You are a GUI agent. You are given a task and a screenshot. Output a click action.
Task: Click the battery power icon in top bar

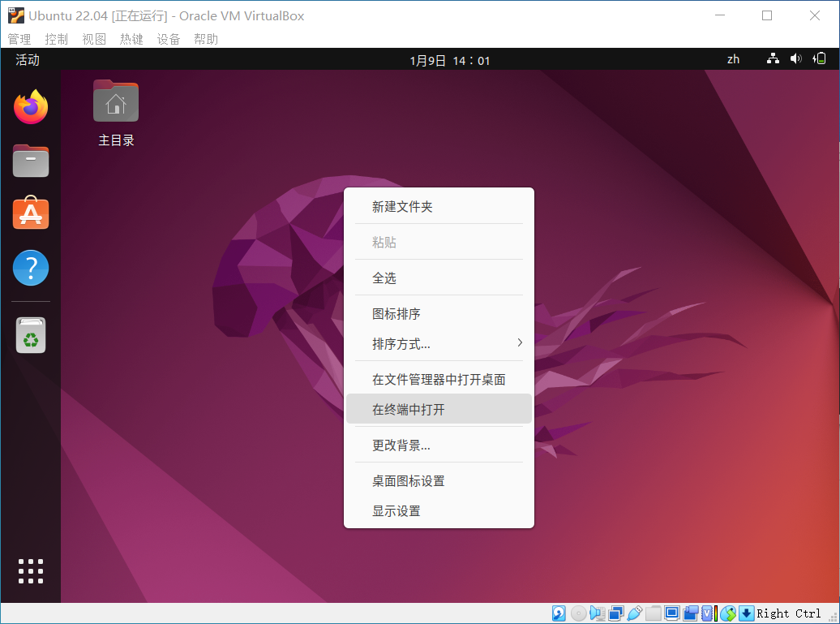pyautogui.click(x=820, y=59)
